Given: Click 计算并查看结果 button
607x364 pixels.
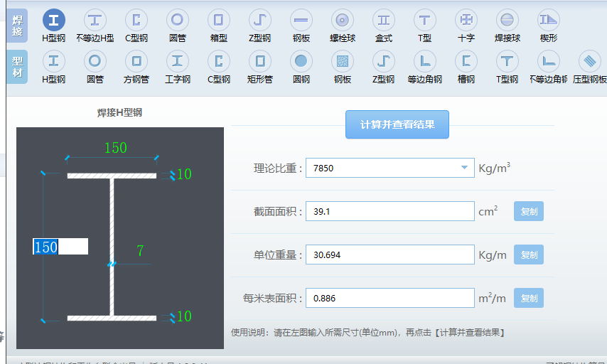Looking at the screenshot, I should coord(397,124).
